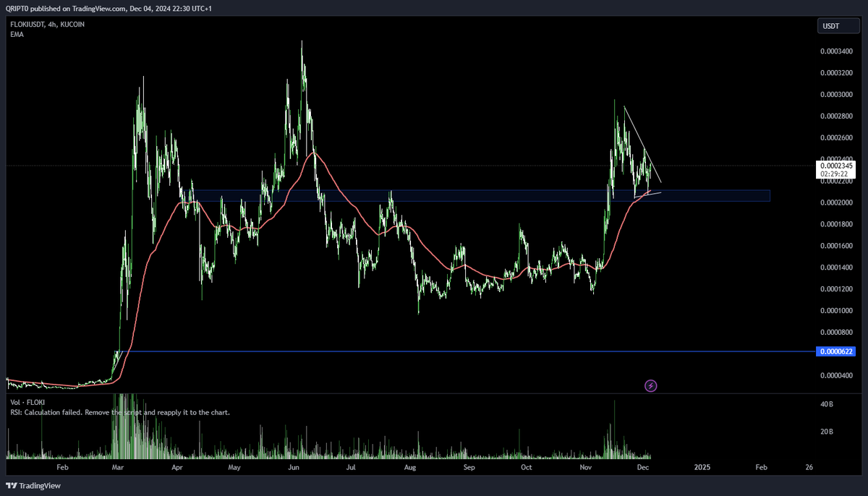Click the Jul time axis label
Viewport: 868px width, 496px height.
(351, 468)
